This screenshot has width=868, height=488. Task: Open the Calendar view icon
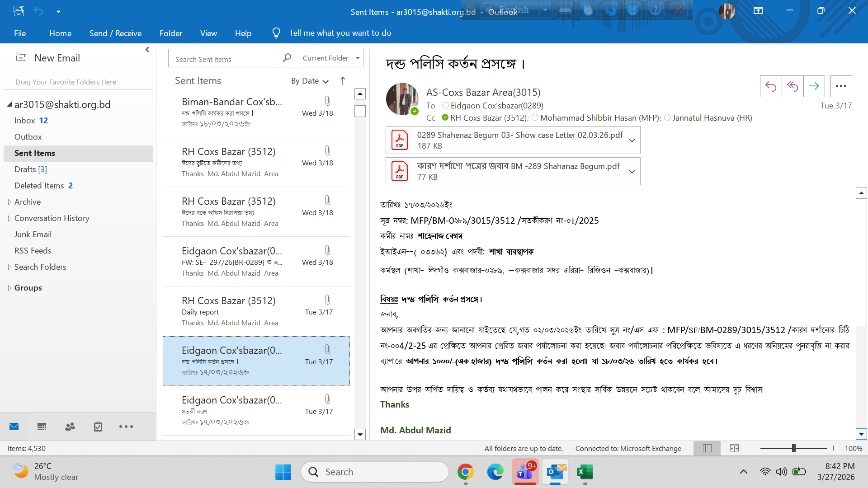[42, 427]
